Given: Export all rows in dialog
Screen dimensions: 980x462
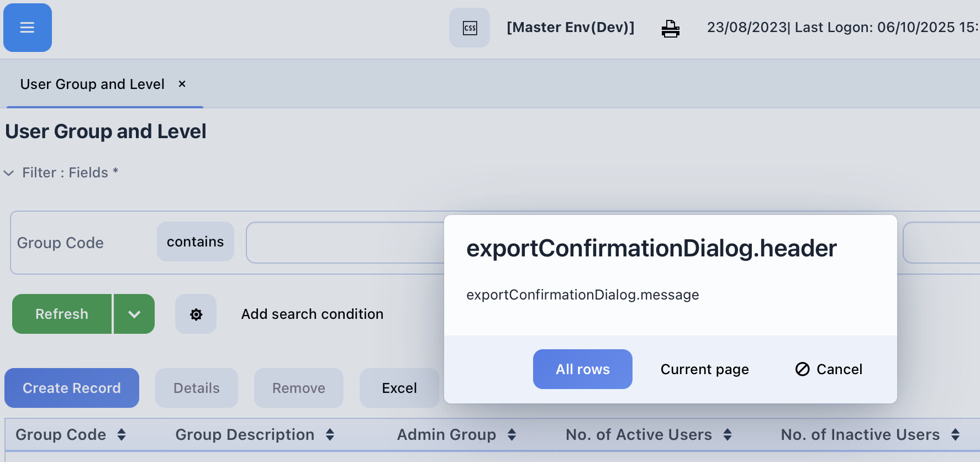Looking at the screenshot, I should point(582,369).
